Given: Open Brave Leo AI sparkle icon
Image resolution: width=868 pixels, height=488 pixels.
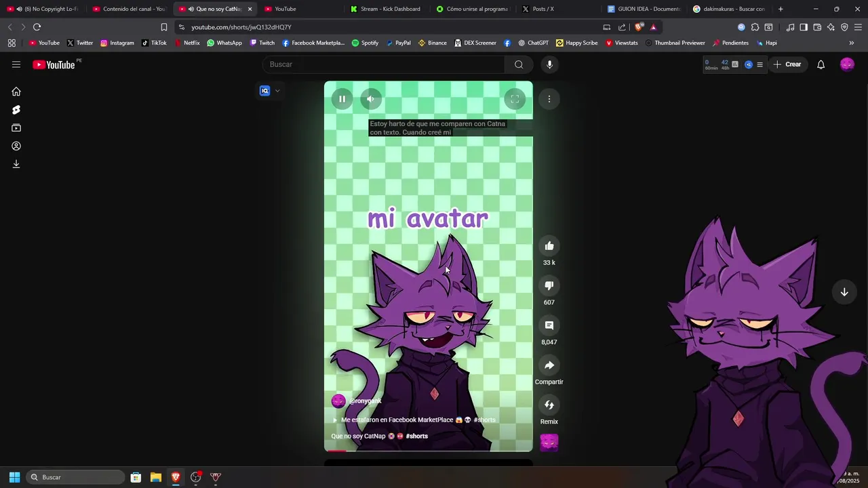Looking at the screenshot, I should tap(831, 27).
